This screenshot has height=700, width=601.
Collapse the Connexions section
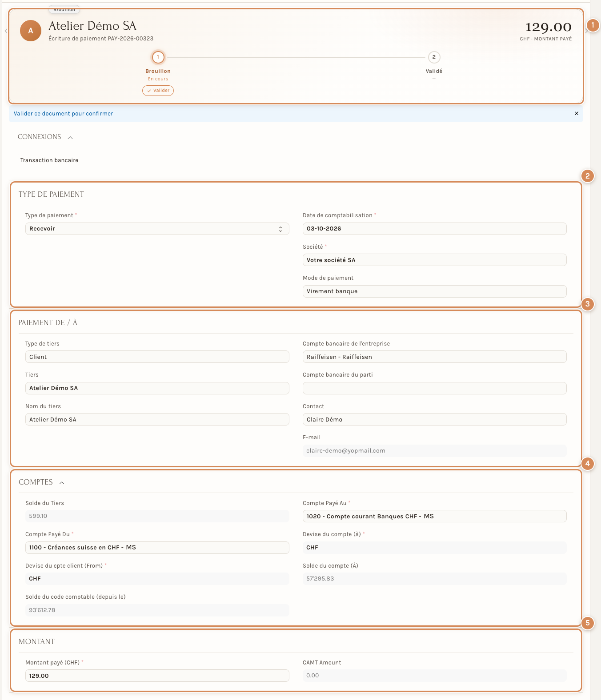70,137
